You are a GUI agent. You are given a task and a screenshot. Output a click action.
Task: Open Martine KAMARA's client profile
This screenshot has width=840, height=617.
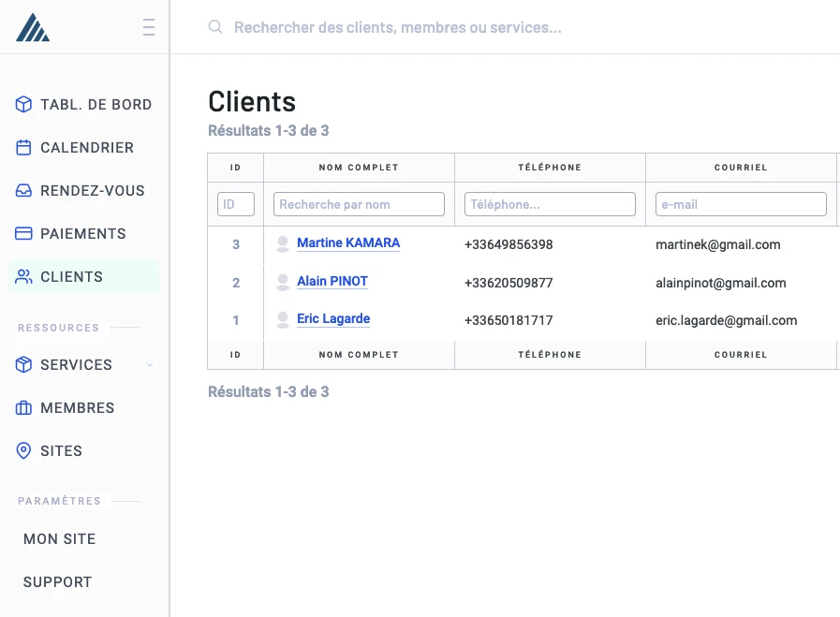347,243
